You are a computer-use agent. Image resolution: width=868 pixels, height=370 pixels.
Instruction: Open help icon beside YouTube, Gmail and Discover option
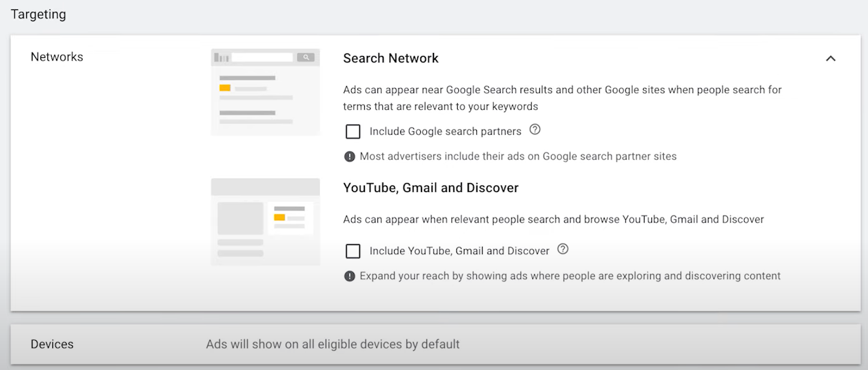click(x=563, y=249)
